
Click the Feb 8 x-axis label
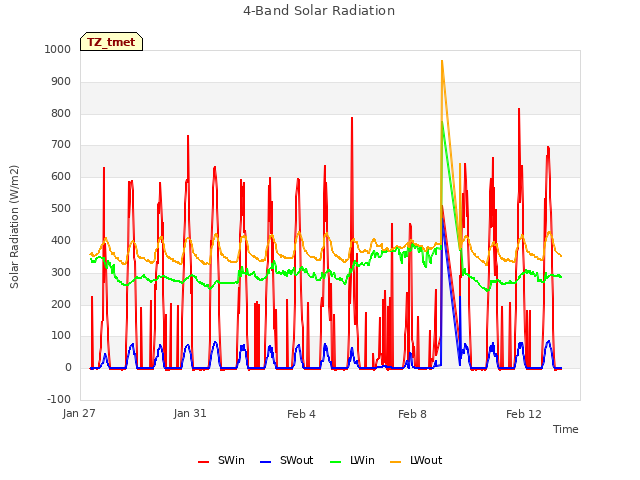[x=412, y=414]
